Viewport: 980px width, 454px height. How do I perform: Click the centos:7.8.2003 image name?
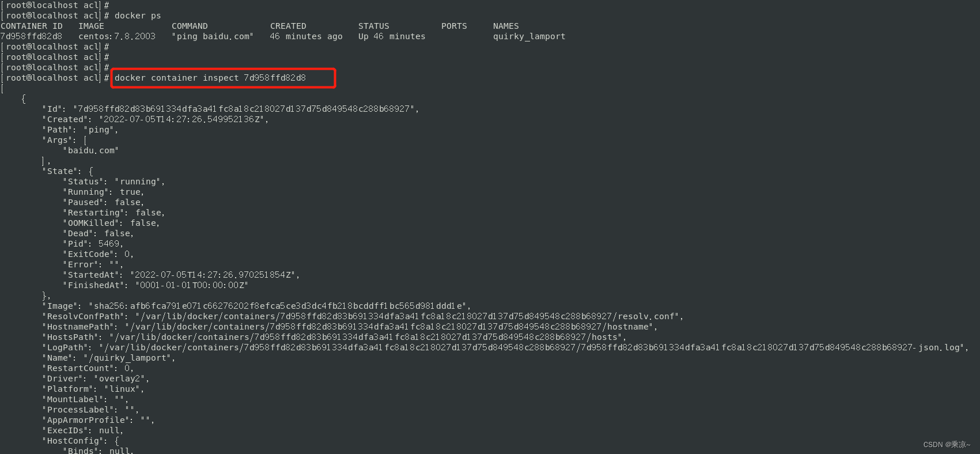(x=117, y=36)
